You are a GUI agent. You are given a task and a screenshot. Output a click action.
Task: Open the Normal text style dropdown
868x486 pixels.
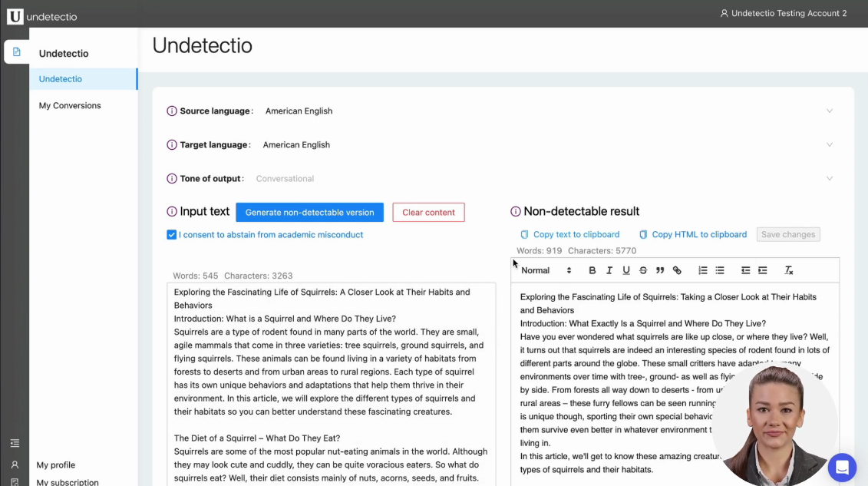point(546,270)
